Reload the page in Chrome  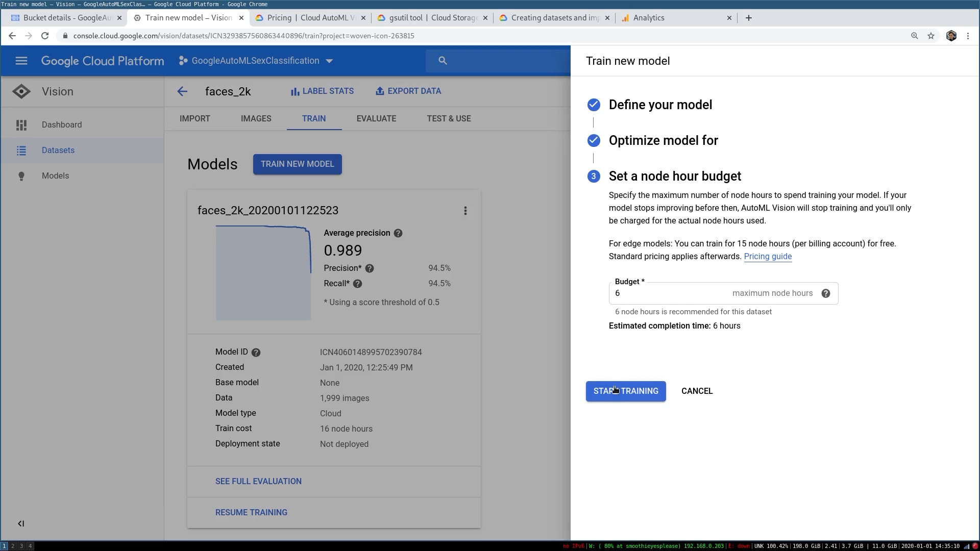click(45, 36)
